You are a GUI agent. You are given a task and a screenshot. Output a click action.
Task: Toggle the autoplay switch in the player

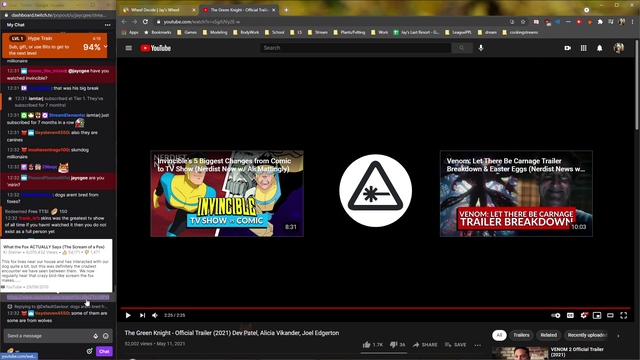[x=556, y=315]
